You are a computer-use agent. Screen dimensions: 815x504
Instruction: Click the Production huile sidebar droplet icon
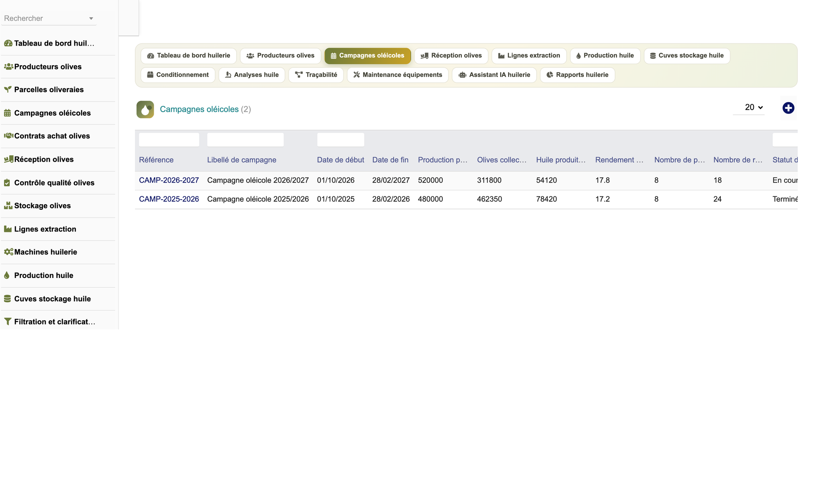point(7,275)
